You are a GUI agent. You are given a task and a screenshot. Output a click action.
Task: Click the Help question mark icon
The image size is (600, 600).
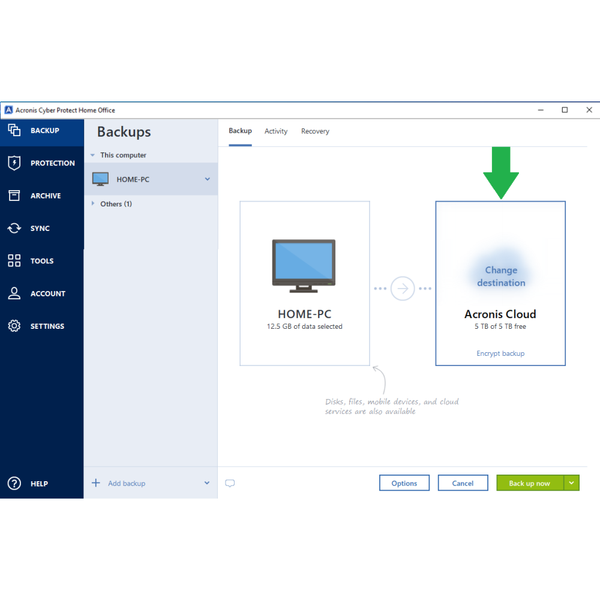14,483
